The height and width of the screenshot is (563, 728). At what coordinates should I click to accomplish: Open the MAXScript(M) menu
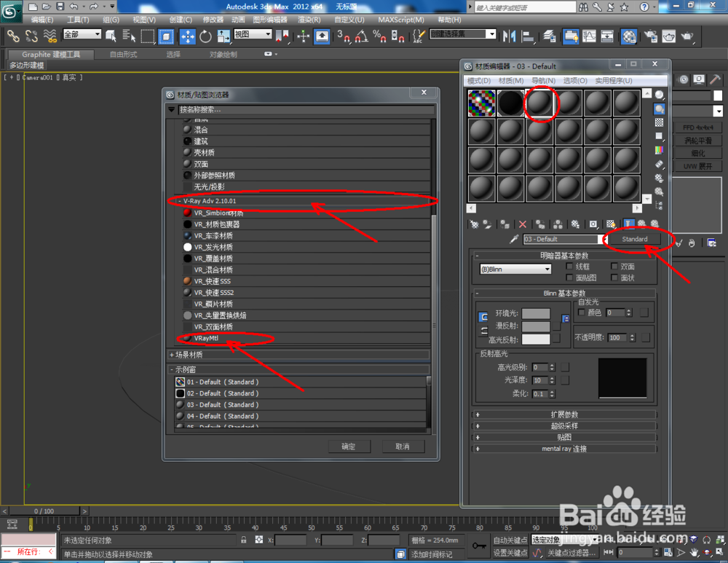(401, 20)
